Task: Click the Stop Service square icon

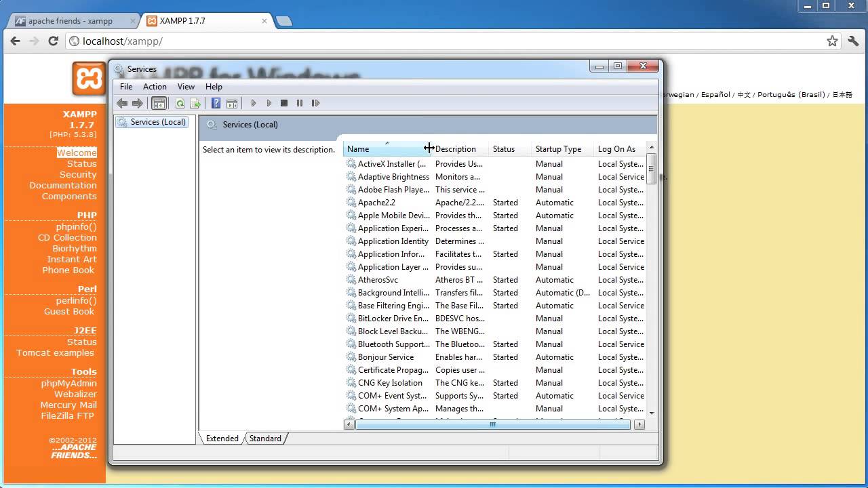Action: pos(284,103)
